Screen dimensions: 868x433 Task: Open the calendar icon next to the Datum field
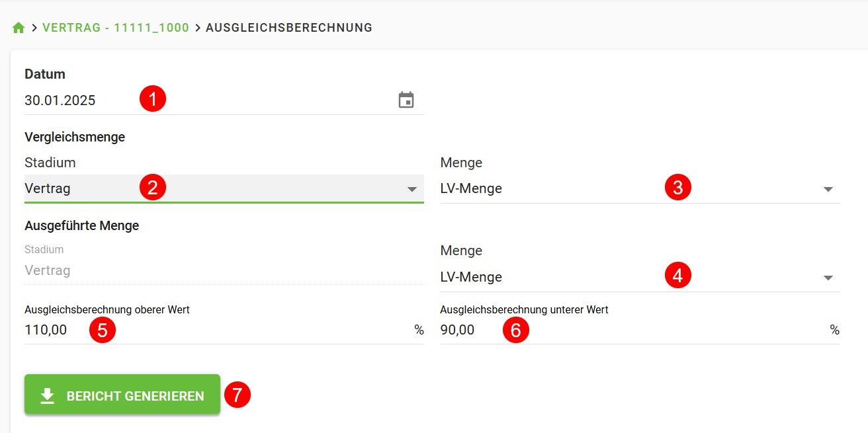[408, 99]
